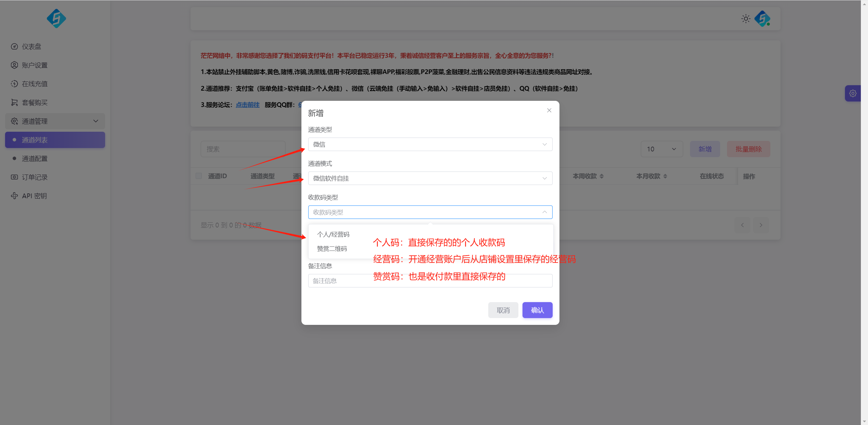
Task: Open the 通道类型 dropdown showing 微信
Action: point(430,144)
